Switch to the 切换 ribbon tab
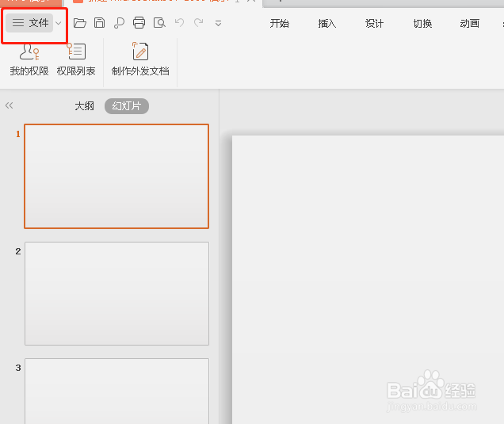 (422, 24)
